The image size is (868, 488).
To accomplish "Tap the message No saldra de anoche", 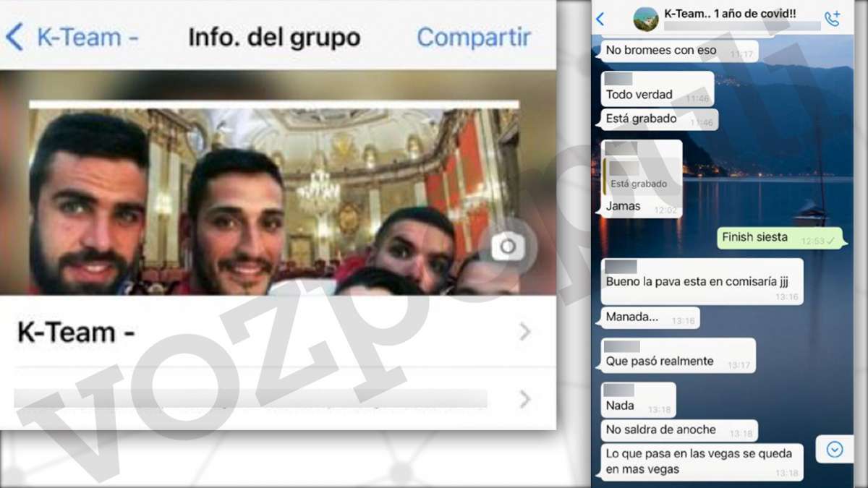I will [678, 430].
